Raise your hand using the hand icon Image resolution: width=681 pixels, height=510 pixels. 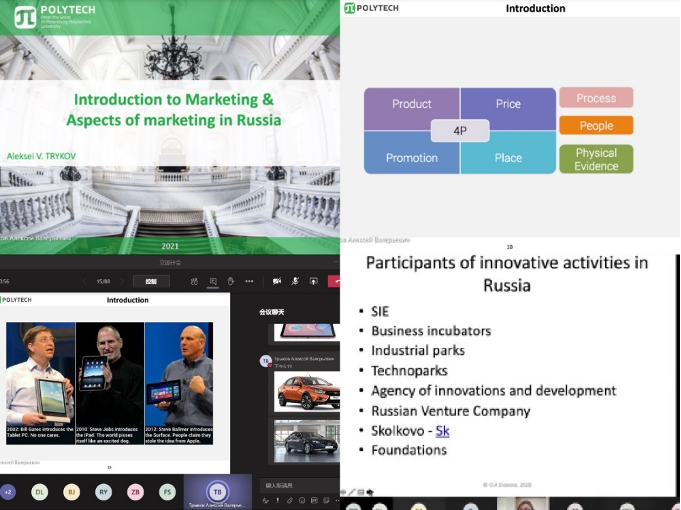[x=231, y=281]
